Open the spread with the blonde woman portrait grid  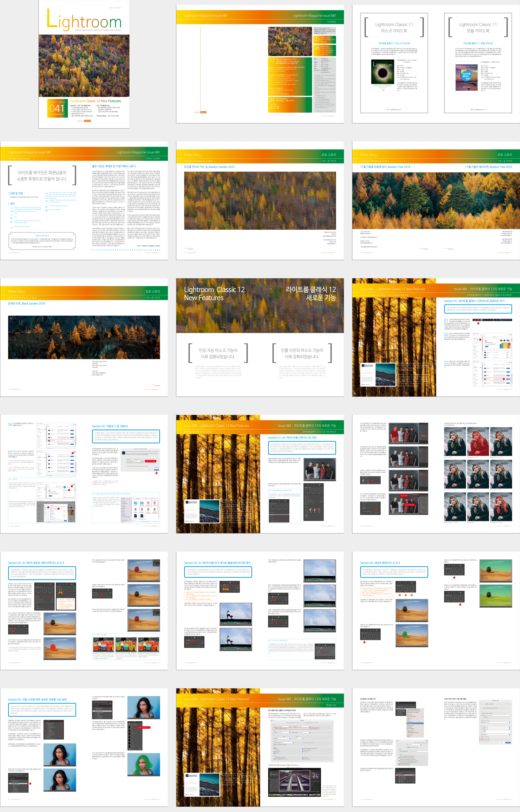[436, 474]
